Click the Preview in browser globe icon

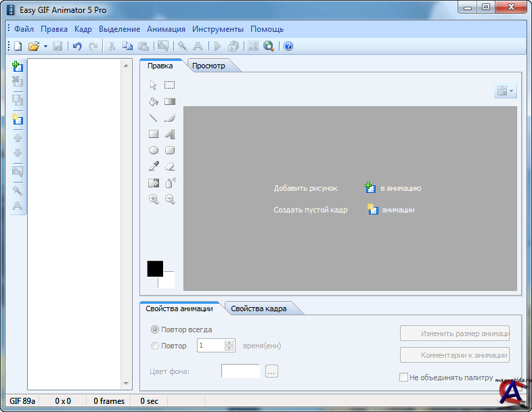click(x=269, y=46)
